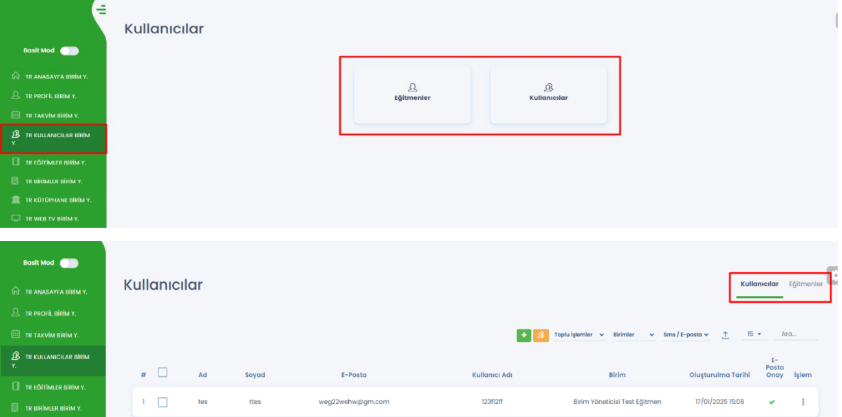Open the Kullanıcılar card
This screenshot has width=842, height=417.
click(548, 94)
